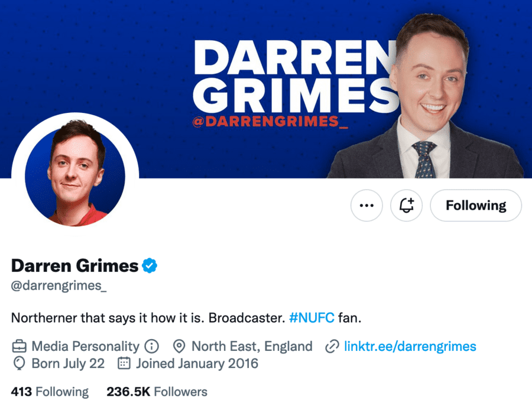Open the linktr.ee/darrengrimes link
The image size is (532, 410).
click(x=410, y=346)
